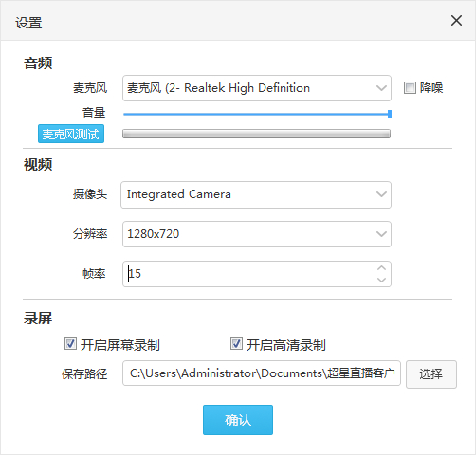The image size is (476, 455).
Task: Decrease 帧率 with the down arrow
Action: (381, 280)
